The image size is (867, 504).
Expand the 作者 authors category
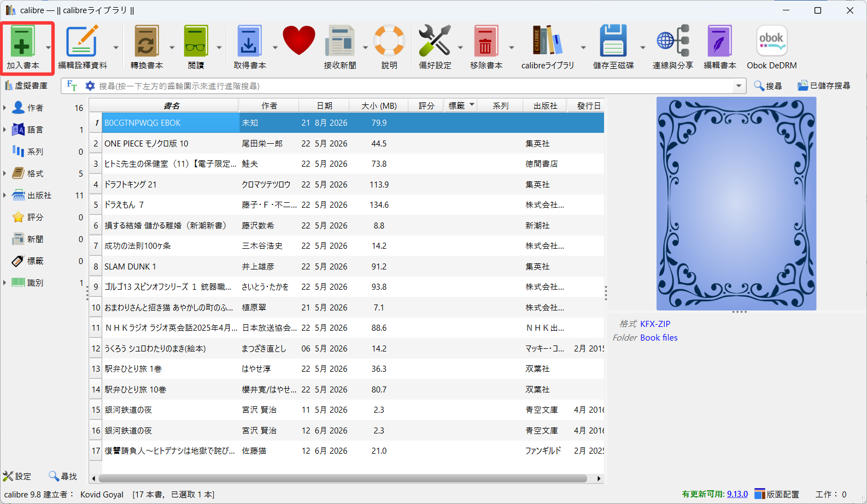pos(5,108)
